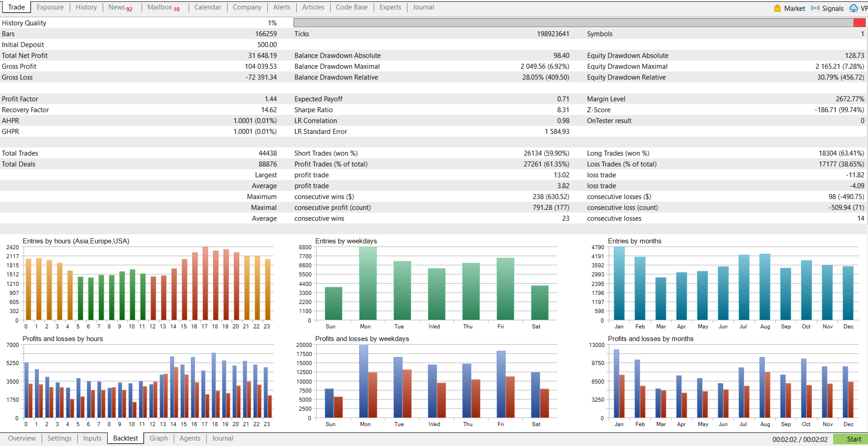The width and height of the screenshot is (868, 446).
Task: Select the Experts tab
Action: click(x=390, y=7)
